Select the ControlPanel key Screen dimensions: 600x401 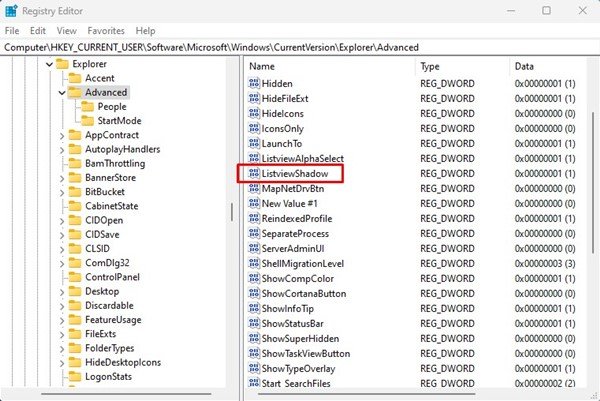coord(112,277)
